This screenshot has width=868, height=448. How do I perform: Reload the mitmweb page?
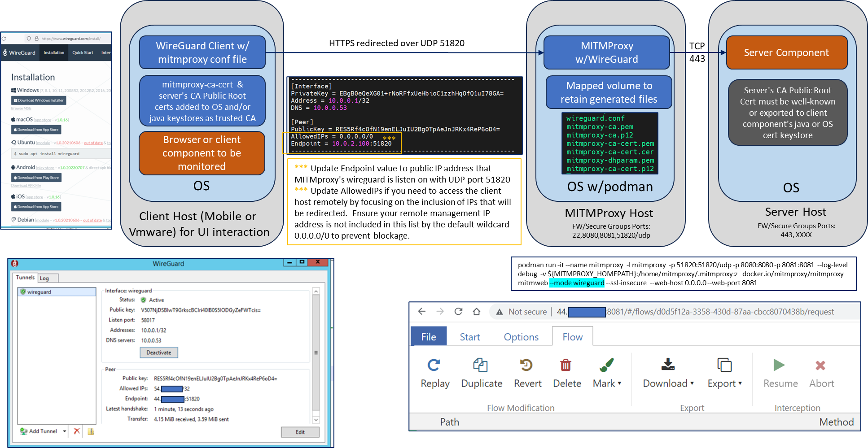point(458,312)
